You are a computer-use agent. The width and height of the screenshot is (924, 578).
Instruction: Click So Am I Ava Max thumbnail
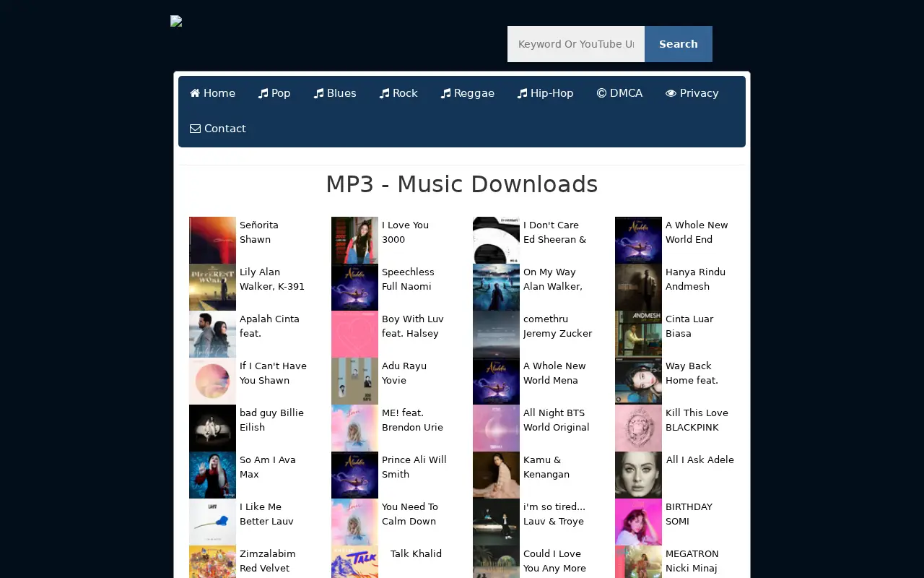point(212,475)
